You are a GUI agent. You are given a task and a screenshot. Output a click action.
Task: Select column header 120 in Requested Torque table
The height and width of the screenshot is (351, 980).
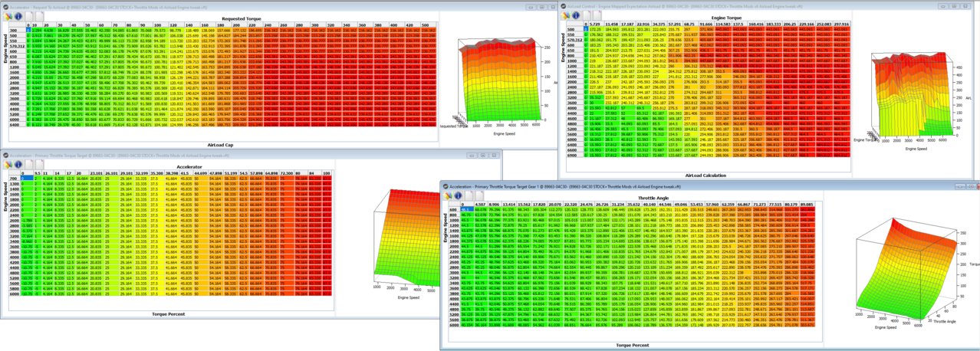tap(176, 25)
